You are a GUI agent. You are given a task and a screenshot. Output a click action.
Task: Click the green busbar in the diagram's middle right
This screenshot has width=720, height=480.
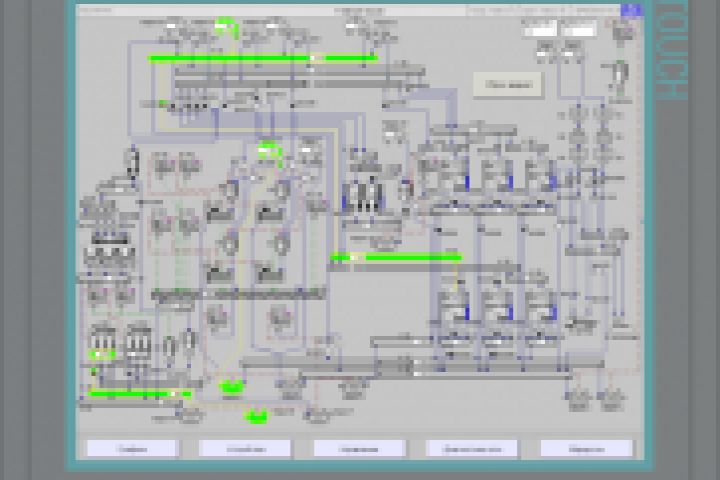396,258
